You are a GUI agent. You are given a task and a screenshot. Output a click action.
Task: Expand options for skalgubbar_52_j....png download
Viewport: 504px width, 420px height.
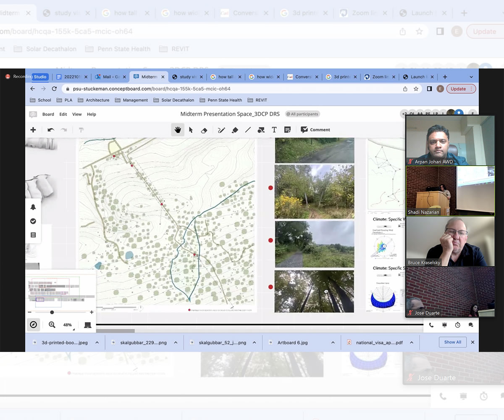tap(255, 343)
